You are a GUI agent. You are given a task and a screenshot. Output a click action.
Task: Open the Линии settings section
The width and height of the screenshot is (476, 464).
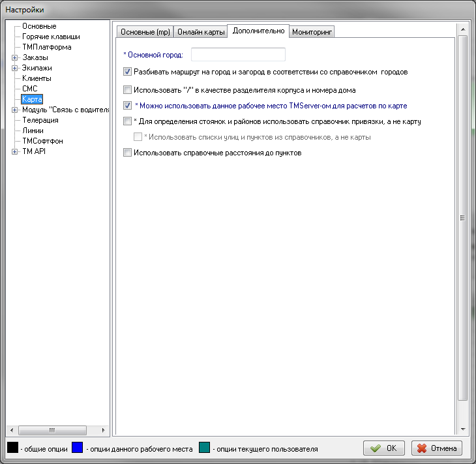(33, 131)
